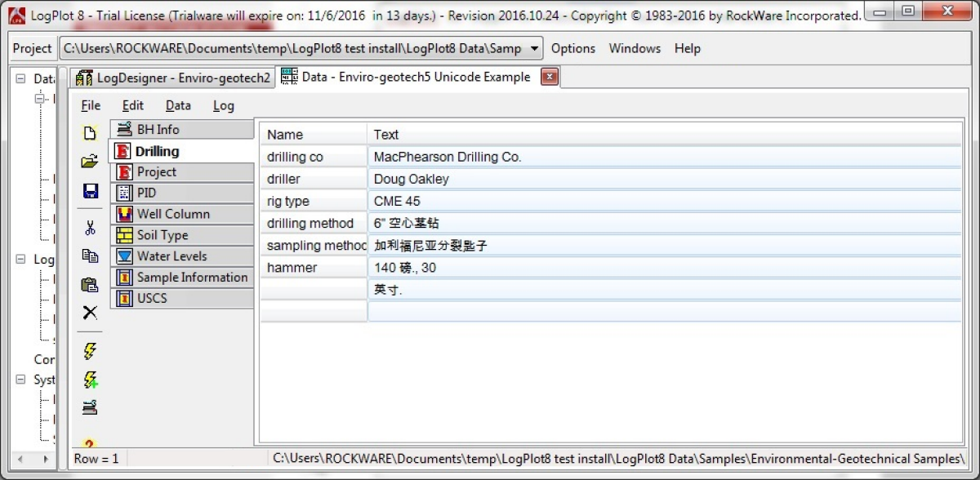Click the Delete X icon

tap(91, 313)
